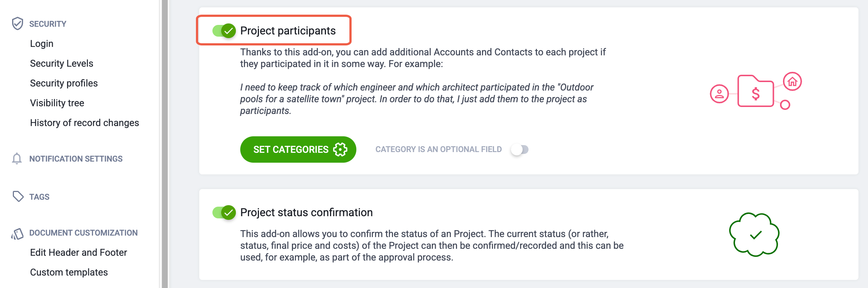Click the Document Customization swatch icon
Screen dimensions: 868x288
pyautogui.click(x=17, y=234)
